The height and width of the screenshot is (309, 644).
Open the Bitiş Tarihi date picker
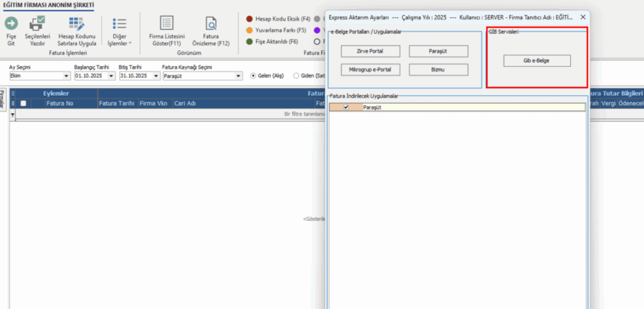point(156,76)
